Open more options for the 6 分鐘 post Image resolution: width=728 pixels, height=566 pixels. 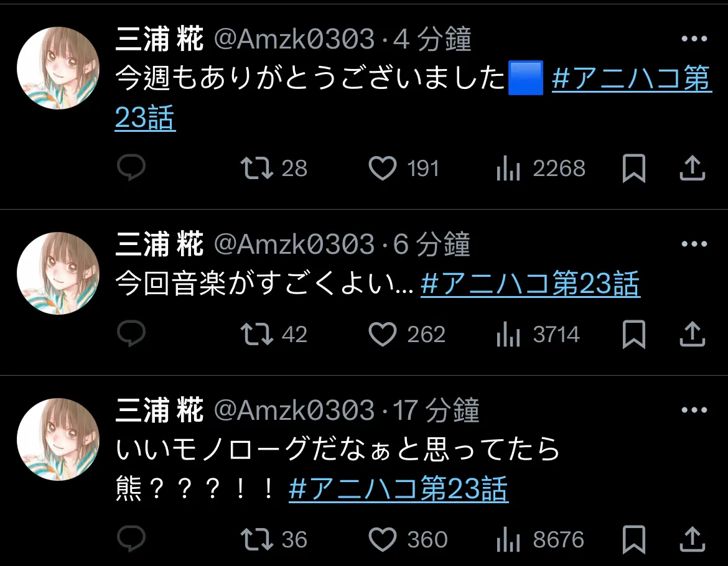[x=694, y=244]
